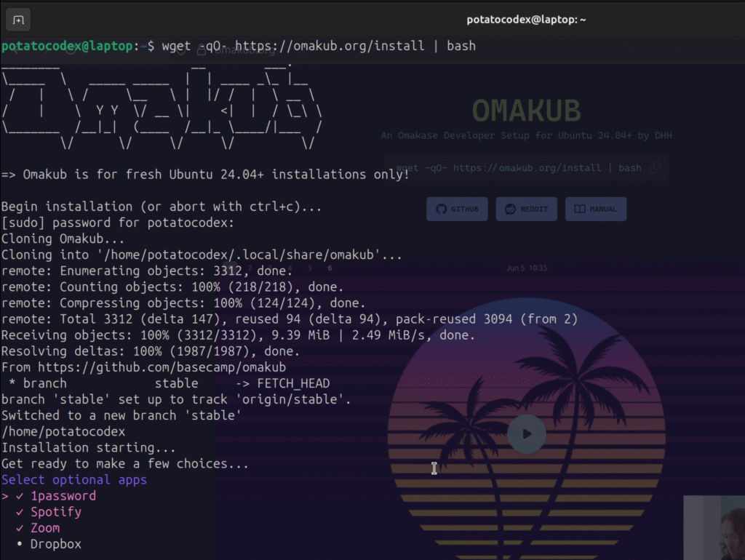745x560 pixels.
Task: Click the webcam thumbnail in the corner
Action: [x=714, y=528]
